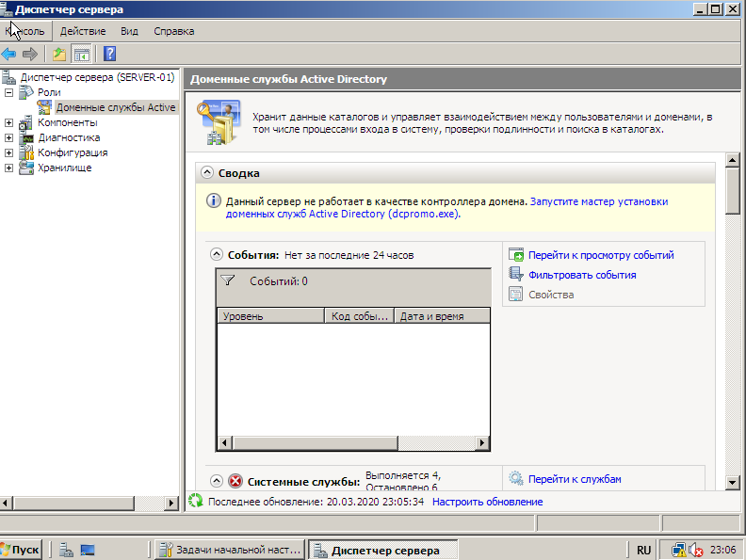This screenshot has height=560, width=746.
Task: Click Настроить обновление link
Action: tap(487, 502)
